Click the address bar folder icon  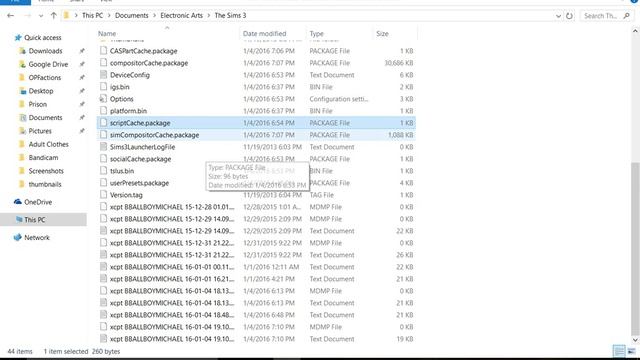click(67, 16)
